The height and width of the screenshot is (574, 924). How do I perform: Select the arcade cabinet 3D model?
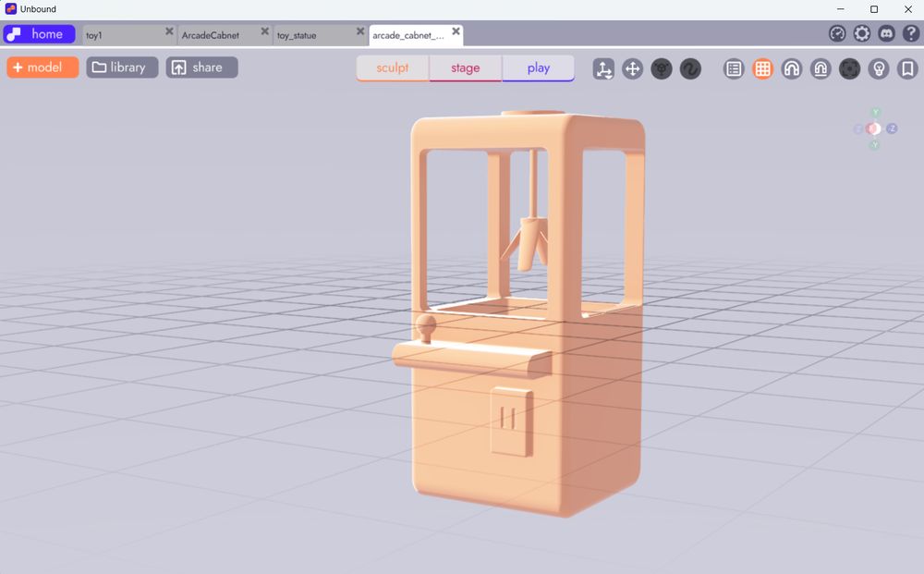pyautogui.click(x=518, y=312)
